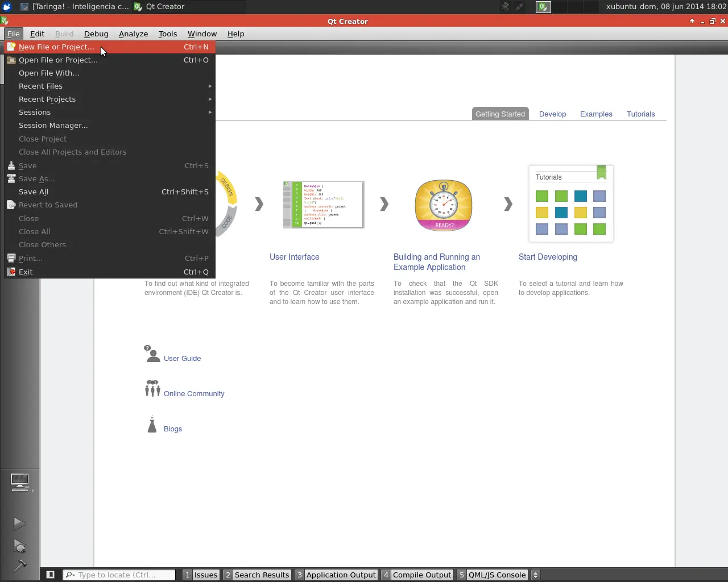Switch to the Examples tab

596,114
